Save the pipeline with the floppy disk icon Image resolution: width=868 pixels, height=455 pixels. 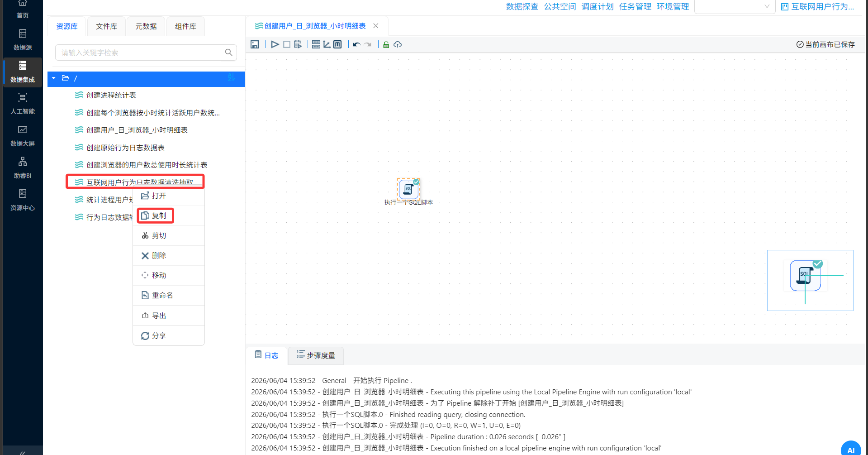pos(255,44)
